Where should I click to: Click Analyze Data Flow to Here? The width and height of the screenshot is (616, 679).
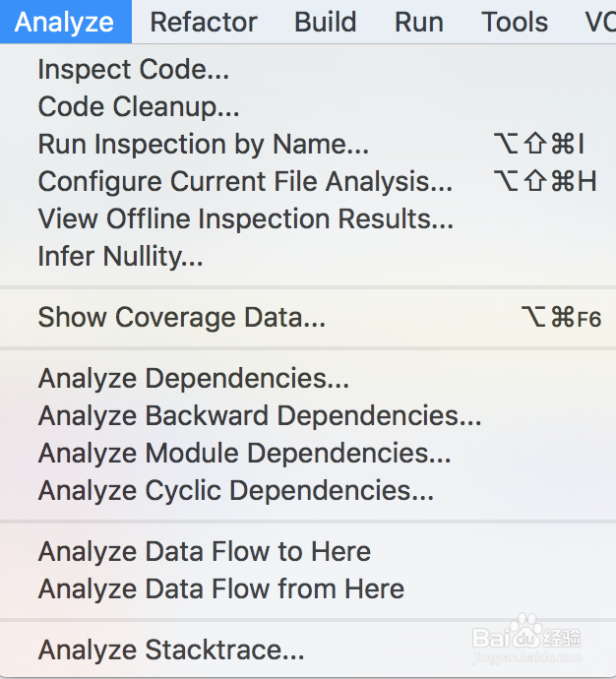click(205, 552)
